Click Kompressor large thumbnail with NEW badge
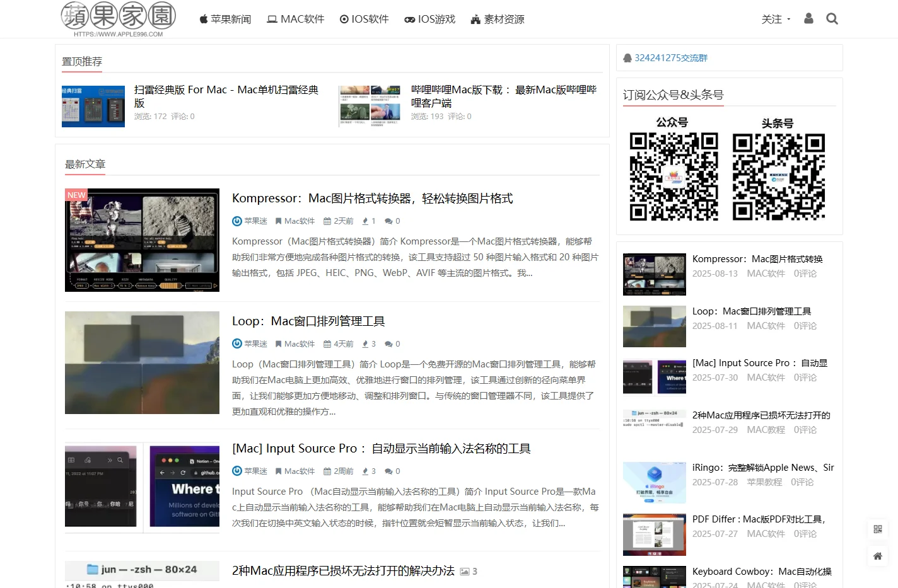Screen dimensions: 898x588 (x=142, y=239)
